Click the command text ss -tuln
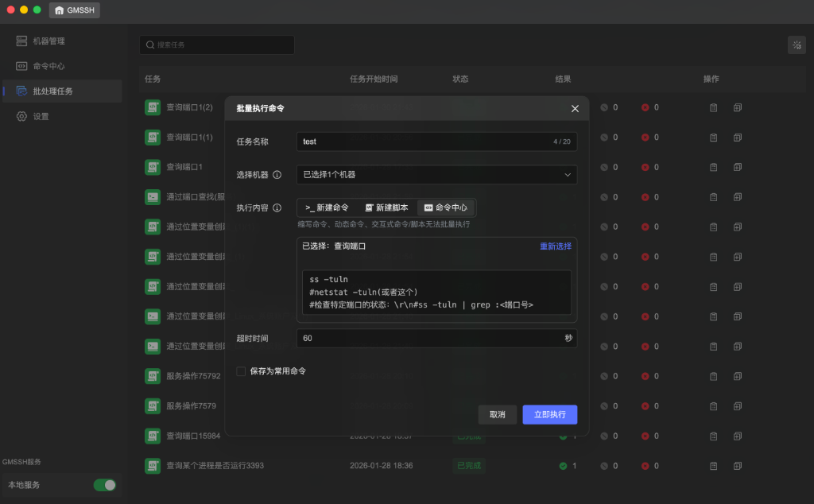The width and height of the screenshot is (814, 504). pyautogui.click(x=328, y=279)
